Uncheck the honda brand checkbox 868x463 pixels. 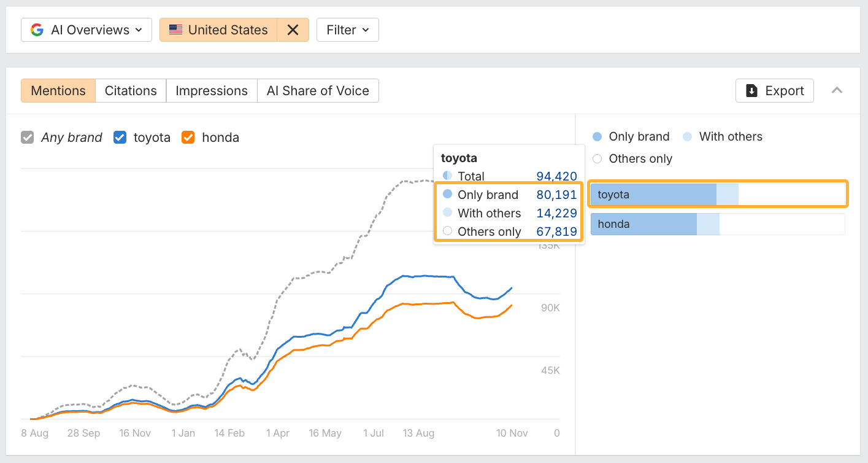point(188,137)
